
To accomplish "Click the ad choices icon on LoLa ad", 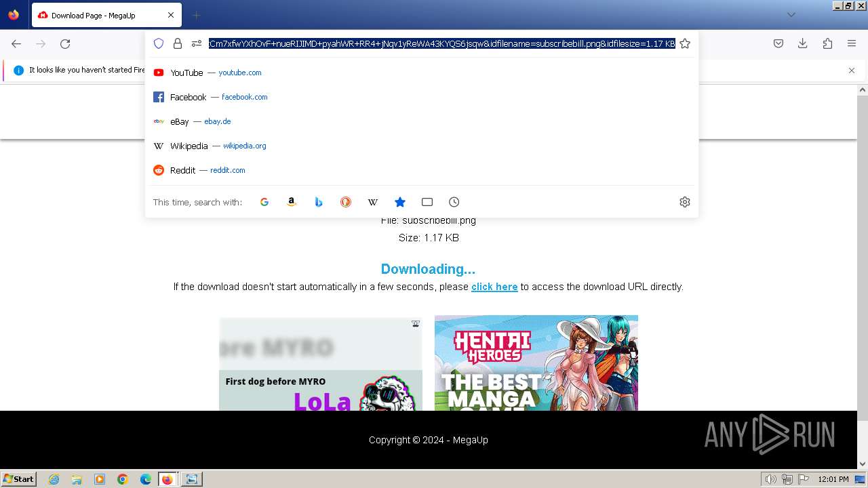I will [x=416, y=324].
